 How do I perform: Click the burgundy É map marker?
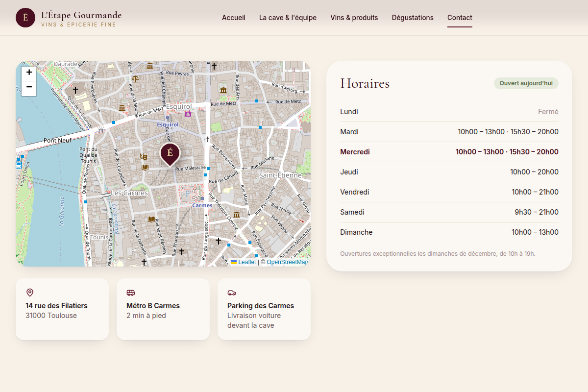(170, 154)
